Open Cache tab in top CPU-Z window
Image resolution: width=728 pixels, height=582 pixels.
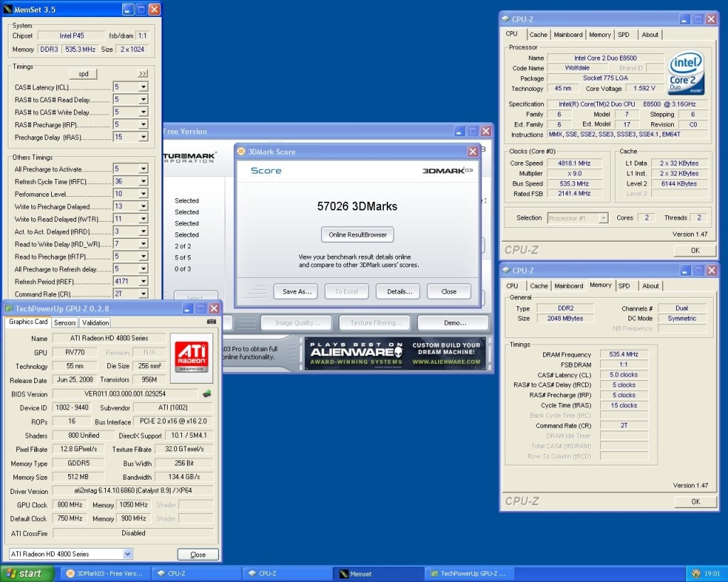point(539,35)
